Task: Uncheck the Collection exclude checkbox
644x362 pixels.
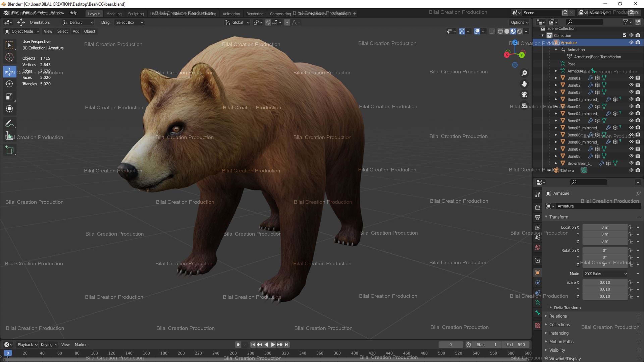Action: [625, 36]
